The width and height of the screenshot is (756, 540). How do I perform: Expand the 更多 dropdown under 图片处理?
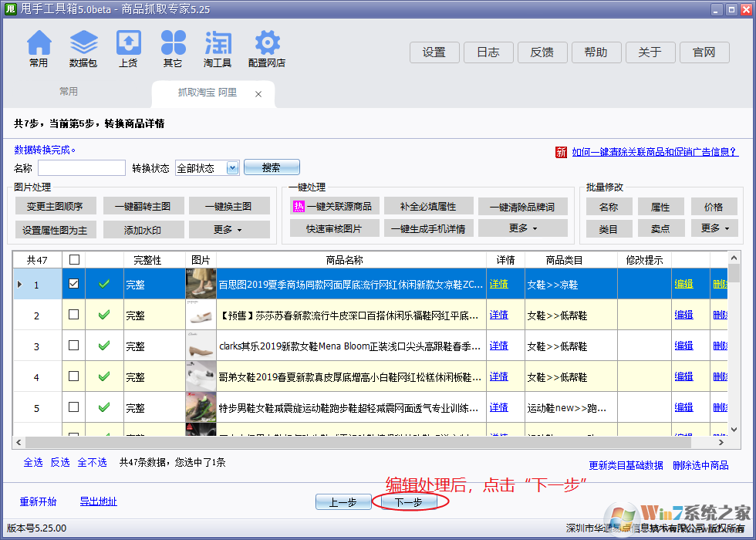point(231,230)
